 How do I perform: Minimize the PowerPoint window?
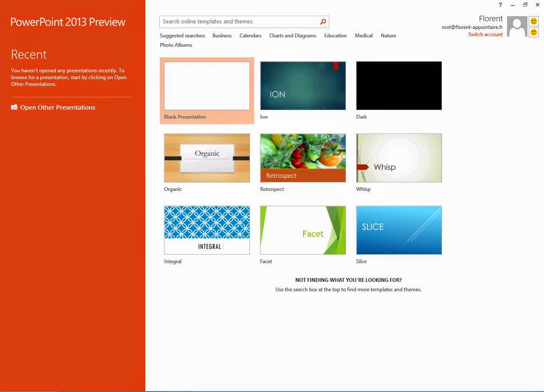pyautogui.click(x=513, y=5)
